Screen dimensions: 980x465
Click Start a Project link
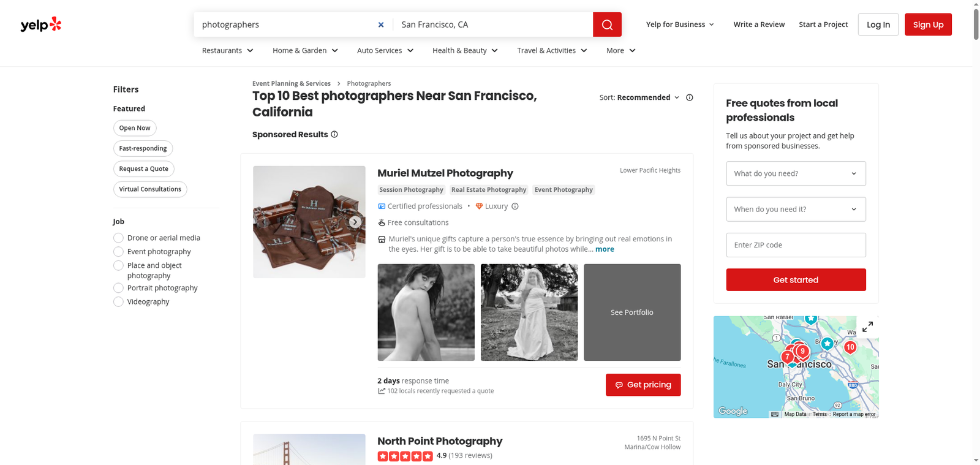[x=823, y=25]
